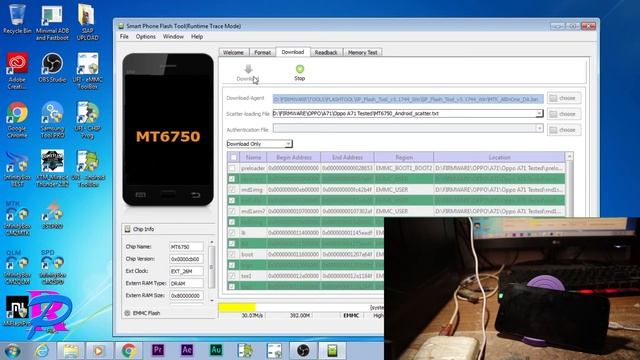This screenshot has height=360, width=640.
Task: Open the SIAP UPLOAD folder on desktop
Action: click(x=87, y=22)
